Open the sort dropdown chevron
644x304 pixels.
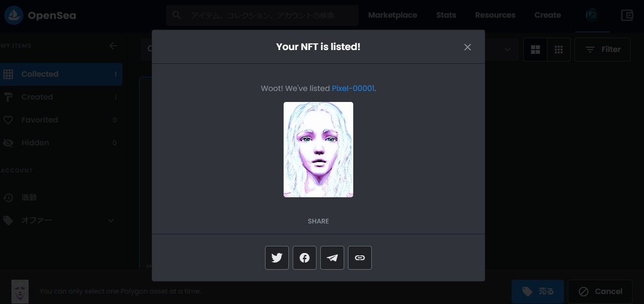pos(507,50)
